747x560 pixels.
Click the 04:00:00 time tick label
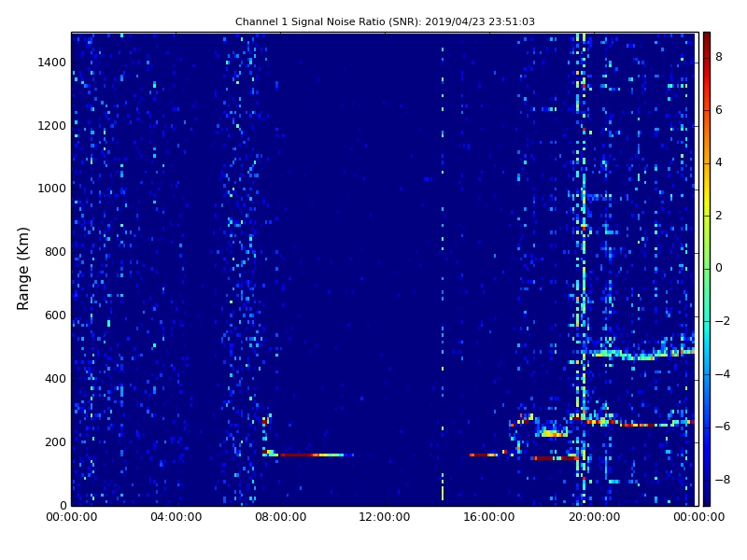point(176,517)
